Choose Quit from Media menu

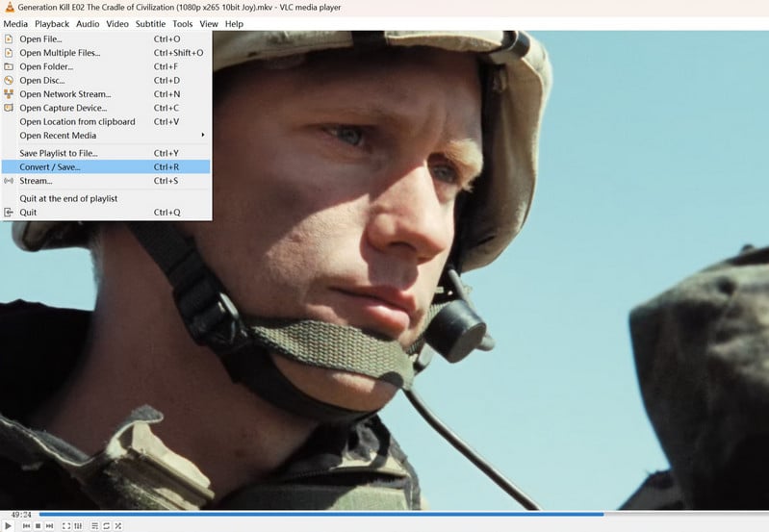click(106, 212)
